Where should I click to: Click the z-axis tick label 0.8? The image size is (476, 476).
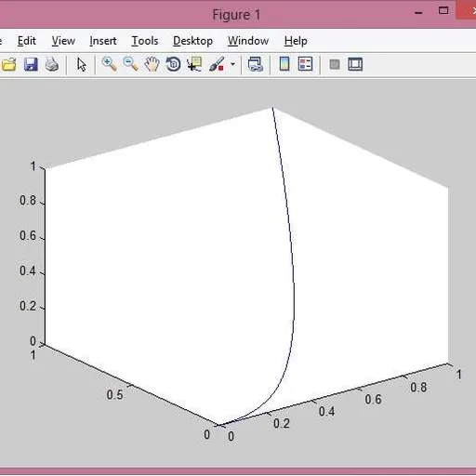(28, 201)
